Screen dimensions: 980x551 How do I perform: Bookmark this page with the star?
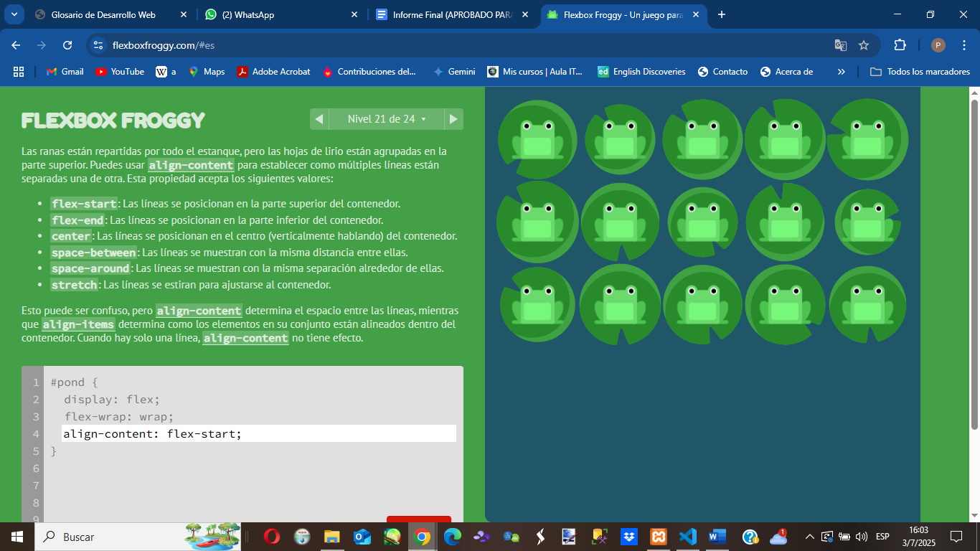pos(864,45)
